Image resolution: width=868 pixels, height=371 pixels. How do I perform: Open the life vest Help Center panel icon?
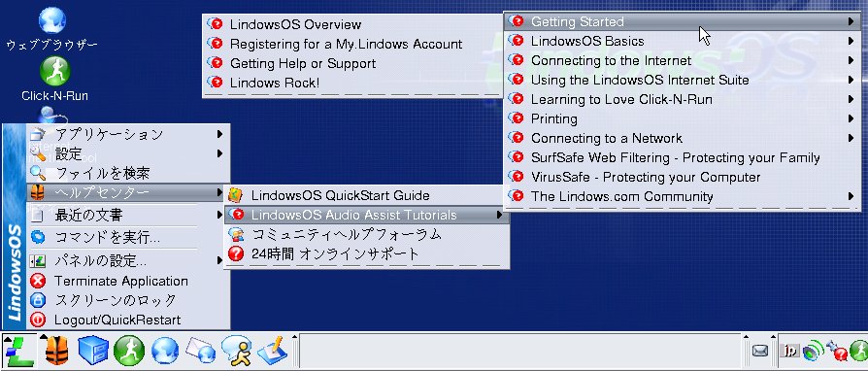point(56,352)
